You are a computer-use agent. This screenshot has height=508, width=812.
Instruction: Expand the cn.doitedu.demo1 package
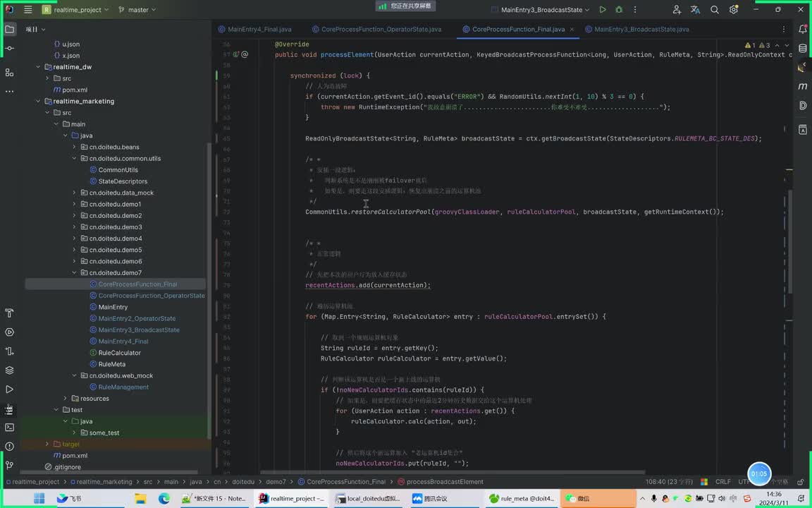tap(74, 204)
